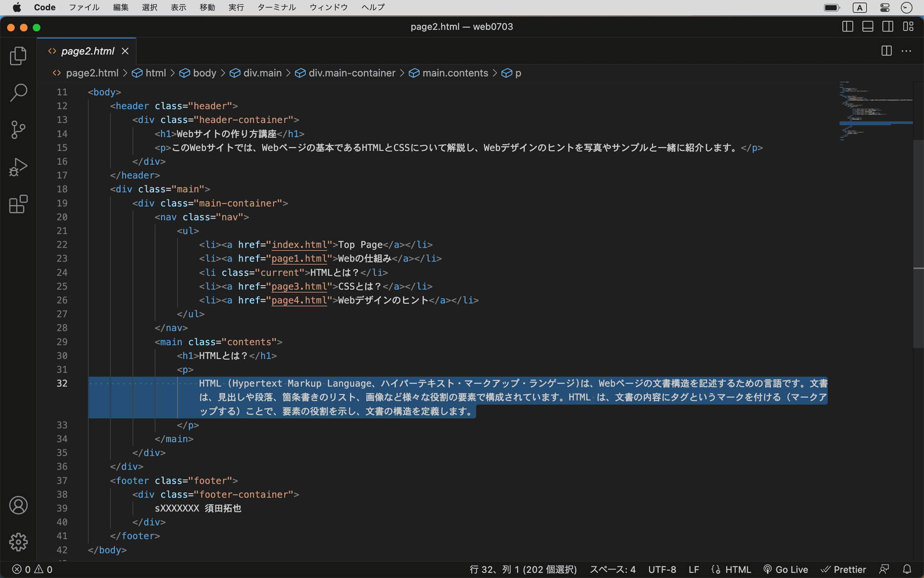Image resolution: width=924 pixels, height=578 pixels.
Task: Open the Source Control view
Action: [18, 130]
